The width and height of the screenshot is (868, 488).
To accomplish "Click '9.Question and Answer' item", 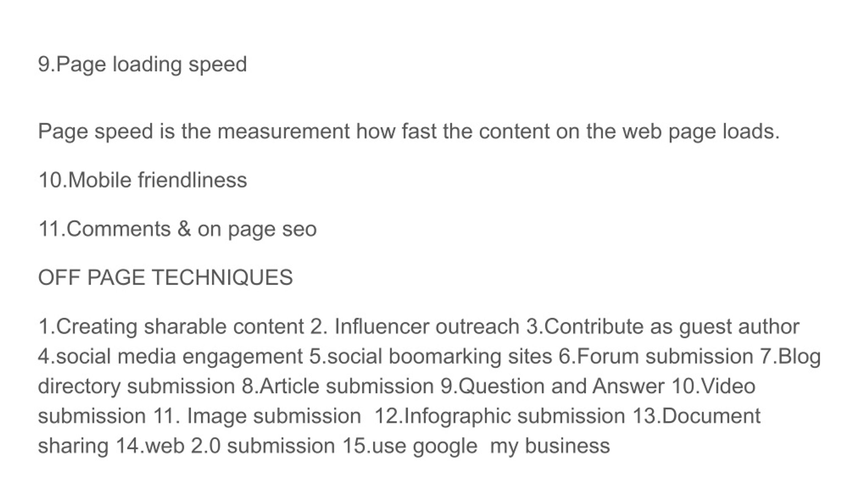I will coord(552,386).
